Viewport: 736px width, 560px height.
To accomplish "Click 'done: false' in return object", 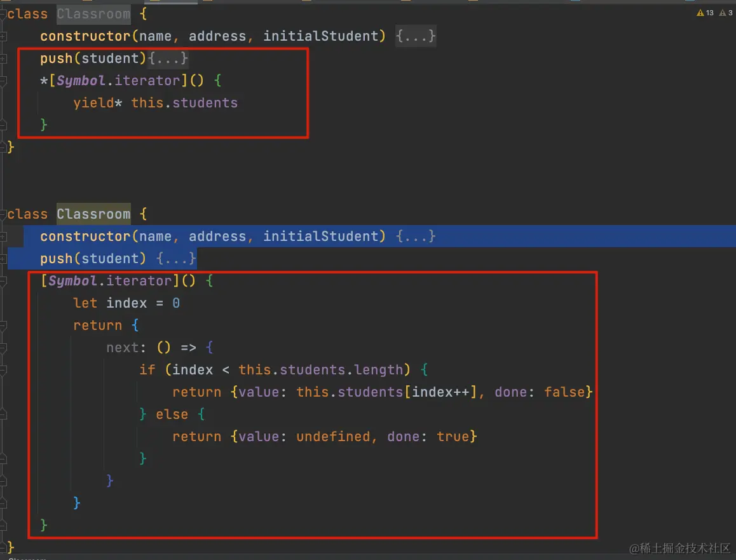I will [540, 392].
